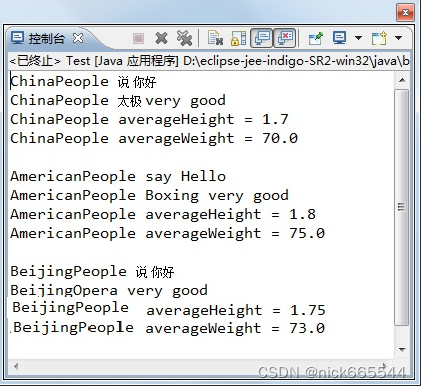Click 'AmericanPeople averageWeight = 75.0' line
This screenshot has height=388, width=422.
(x=168, y=234)
